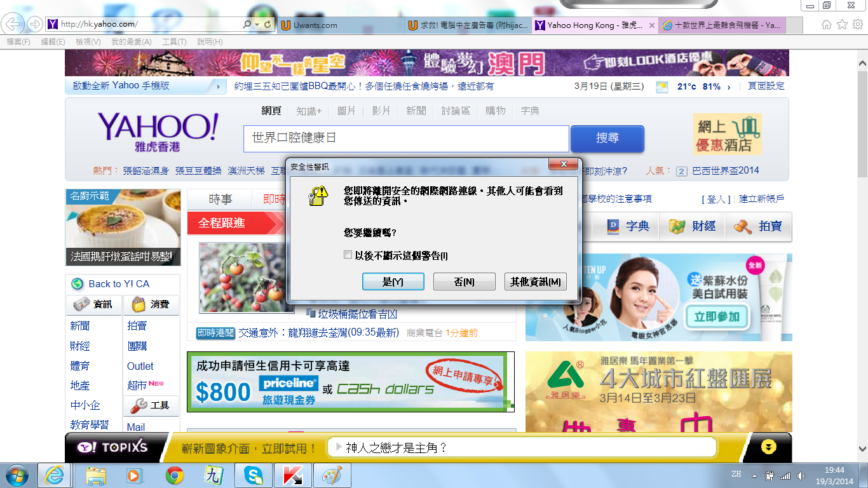Viewport: 868px width, 488px height.
Task: Click the 網上優惠酒店 banner
Action: click(728, 134)
